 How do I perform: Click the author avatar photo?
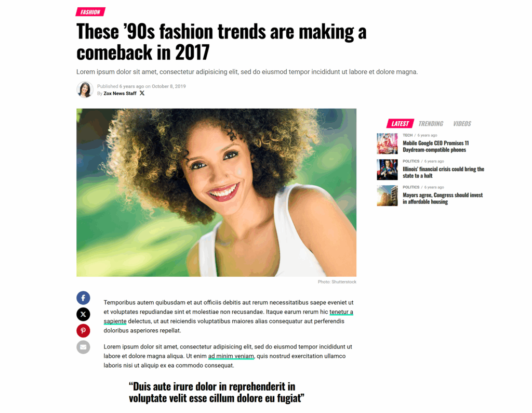click(x=85, y=89)
